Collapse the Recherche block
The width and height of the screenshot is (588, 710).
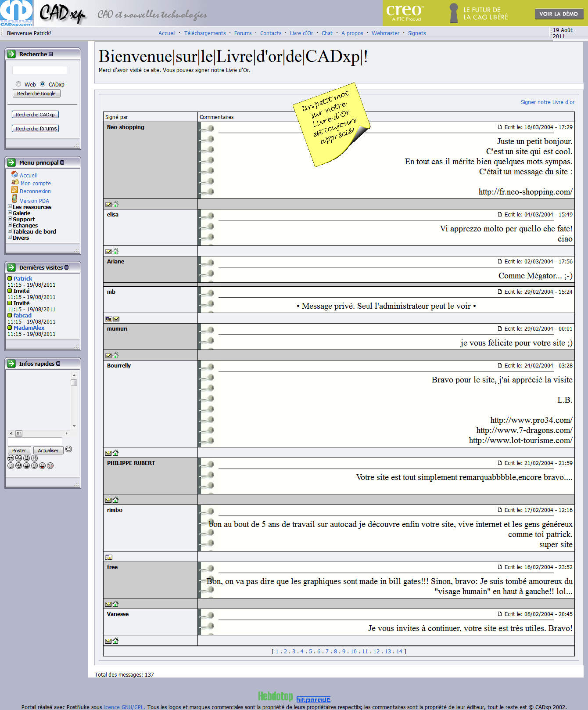(51, 54)
